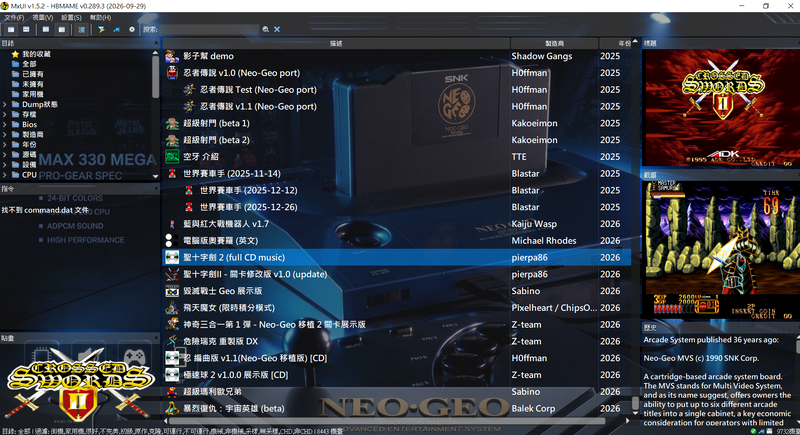Click the Crossed Swords II logo artwork

pos(79,383)
